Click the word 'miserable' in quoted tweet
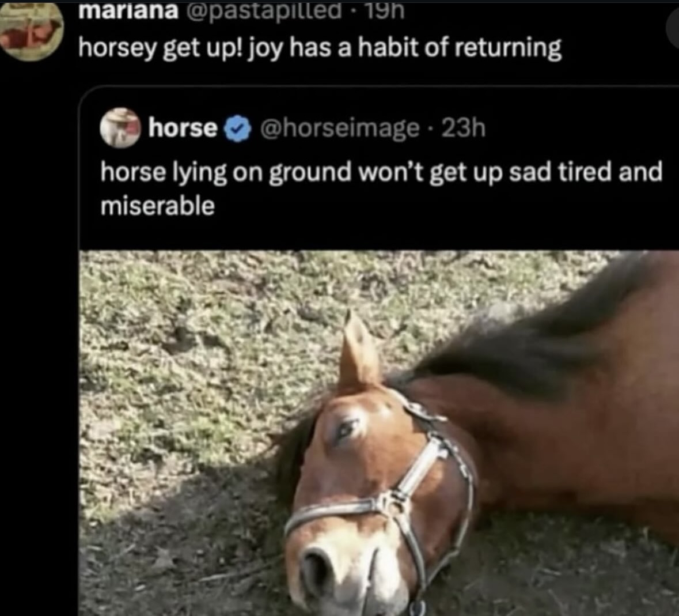The image size is (679, 616). (158, 206)
